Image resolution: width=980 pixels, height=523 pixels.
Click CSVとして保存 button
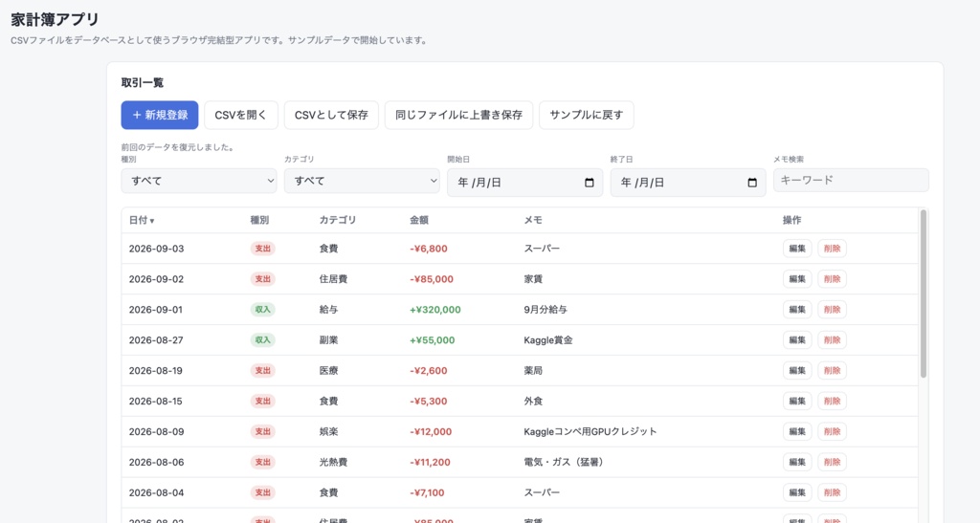[331, 116]
